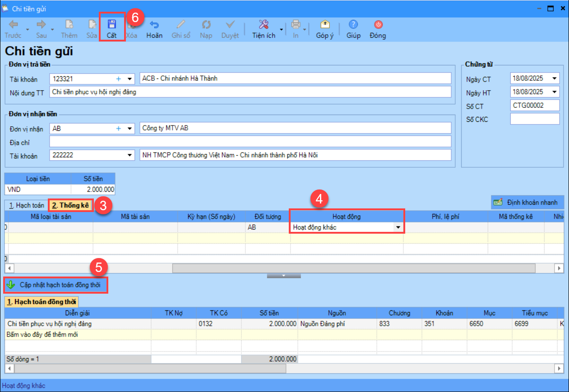
Task: Click the Diễn giải cell Chi tiền phục vụ hội nghị đảng
Action: (x=78, y=324)
